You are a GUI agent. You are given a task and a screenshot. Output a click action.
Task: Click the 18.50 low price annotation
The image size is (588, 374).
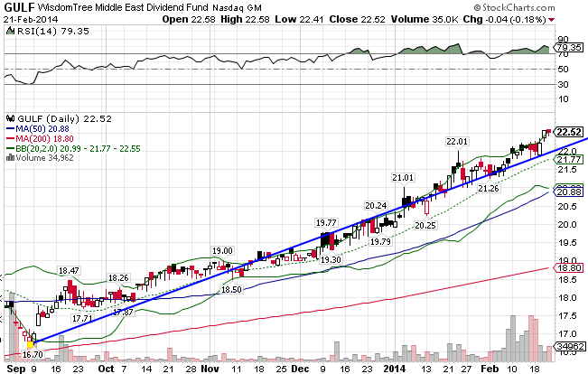click(231, 290)
